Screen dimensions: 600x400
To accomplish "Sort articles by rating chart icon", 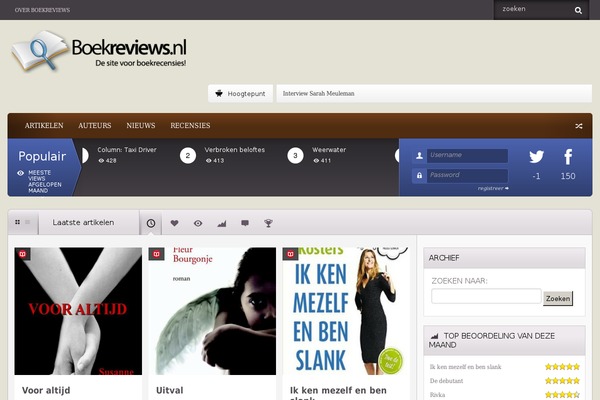I will pos(222,224).
